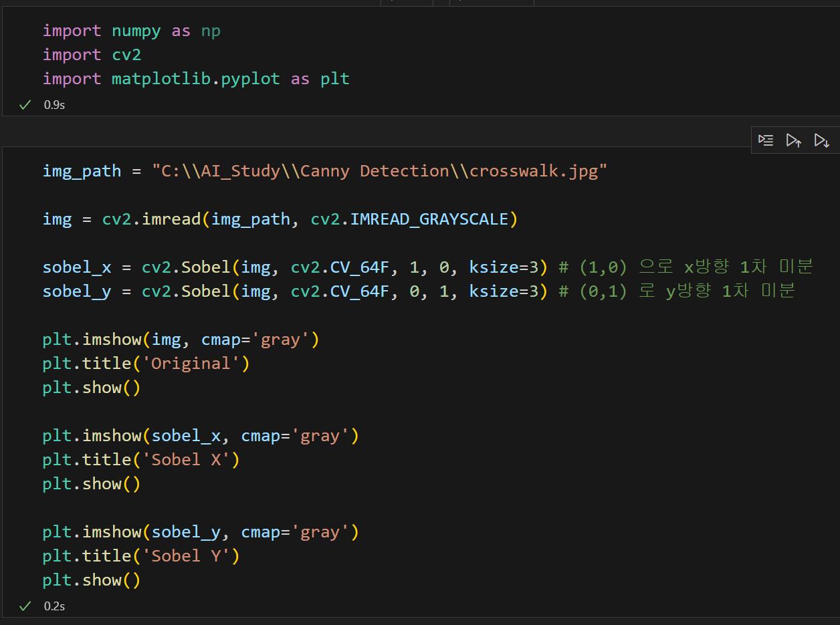Click the sobel_x assignment line
Viewport: 840px width, 625px height.
[428, 267]
